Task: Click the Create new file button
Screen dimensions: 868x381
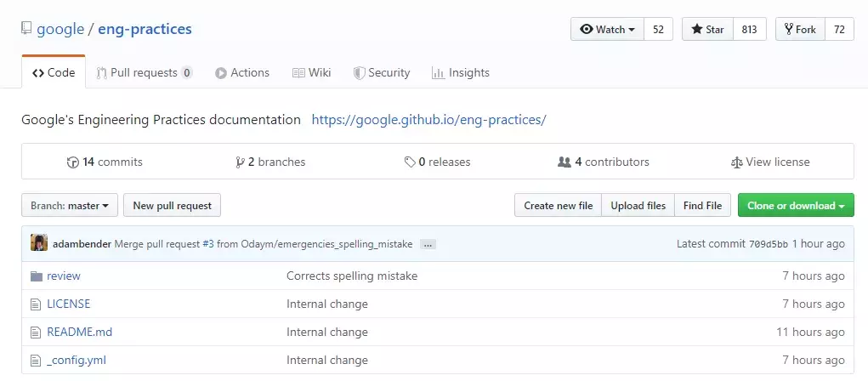Action: click(x=558, y=206)
